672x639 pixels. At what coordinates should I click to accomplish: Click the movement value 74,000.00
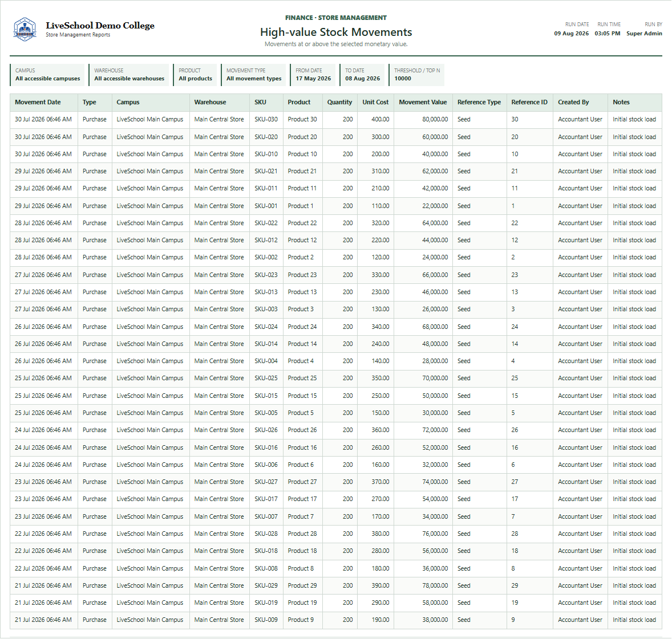[x=435, y=482]
